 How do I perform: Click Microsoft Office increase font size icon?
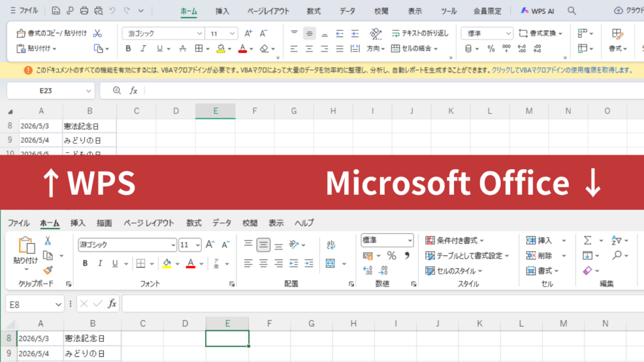[x=210, y=244]
